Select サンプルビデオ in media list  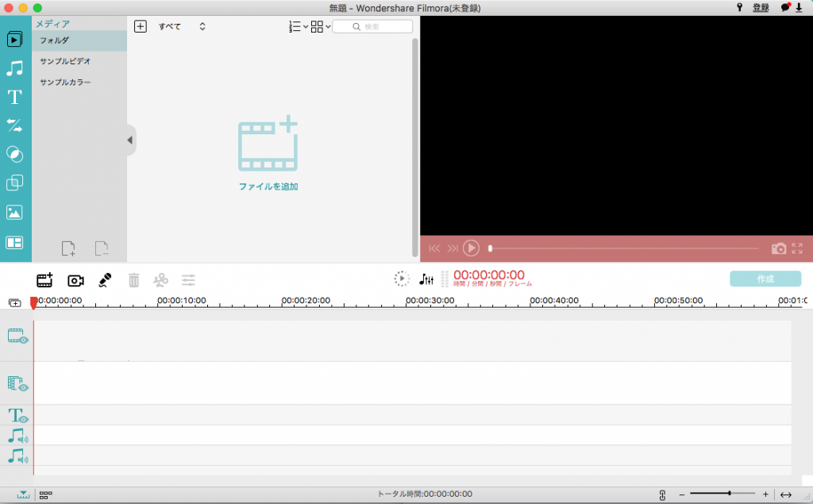coord(65,61)
